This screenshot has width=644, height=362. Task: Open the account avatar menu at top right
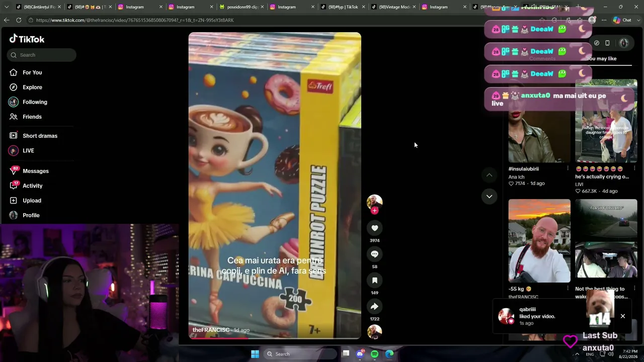pos(624,43)
